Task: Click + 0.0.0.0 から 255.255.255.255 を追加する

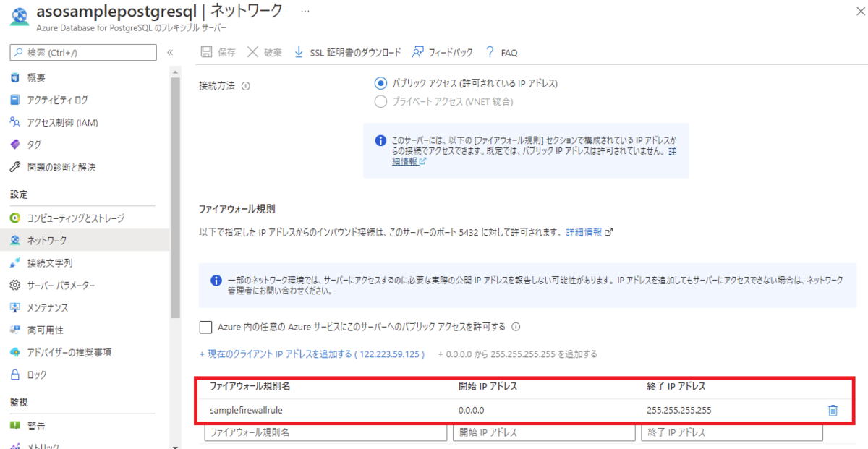Action: [x=517, y=354]
